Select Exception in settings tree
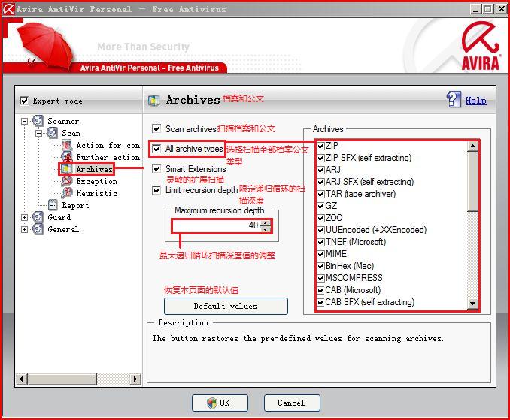Image resolution: width=510 pixels, height=420 pixels. [96, 181]
